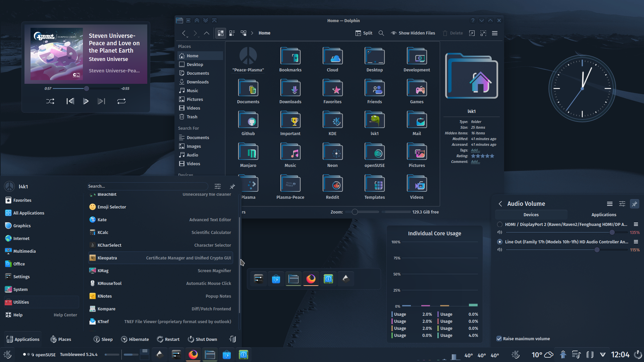Launch Kleopatra Certificate Manager
This screenshot has height=362, width=644.
click(x=160, y=258)
